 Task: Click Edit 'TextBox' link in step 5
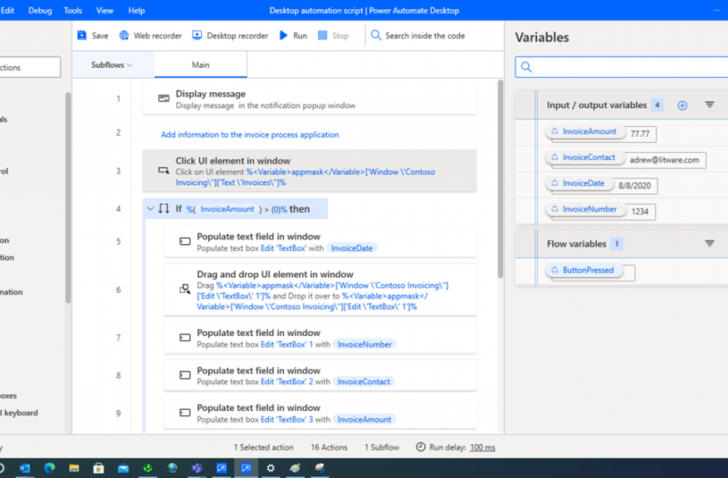tap(283, 248)
